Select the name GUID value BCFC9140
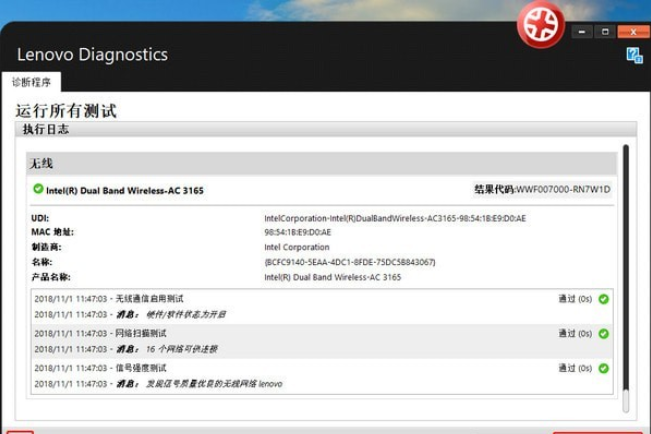This screenshot has width=651, height=434. pyautogui.click(x=350, y=262)
